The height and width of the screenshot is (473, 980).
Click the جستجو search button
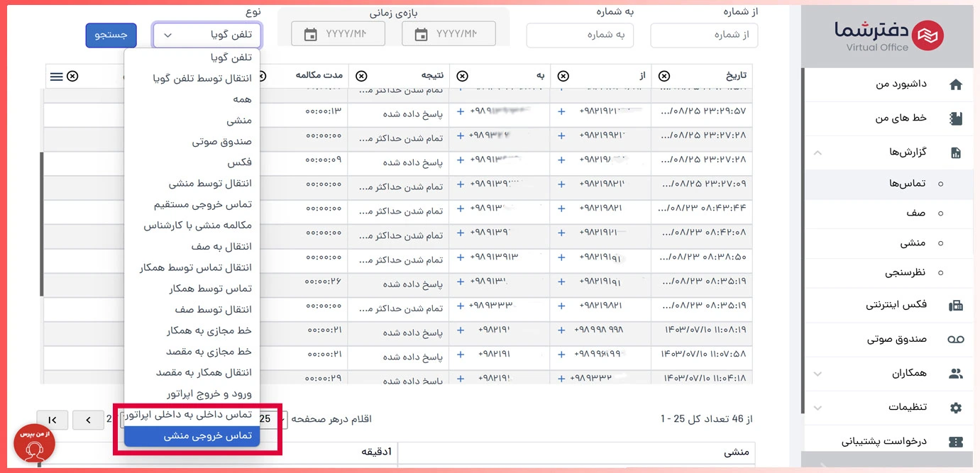[x=111, y=34]
